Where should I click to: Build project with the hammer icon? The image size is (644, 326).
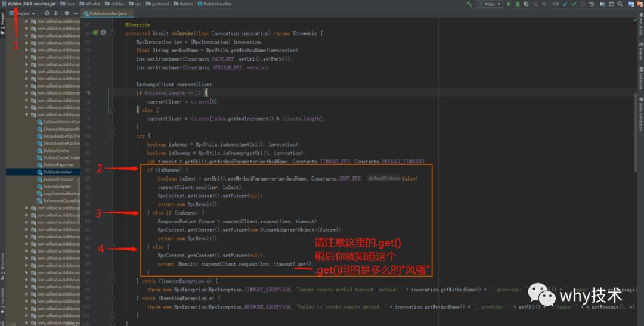tap(469, 4)
